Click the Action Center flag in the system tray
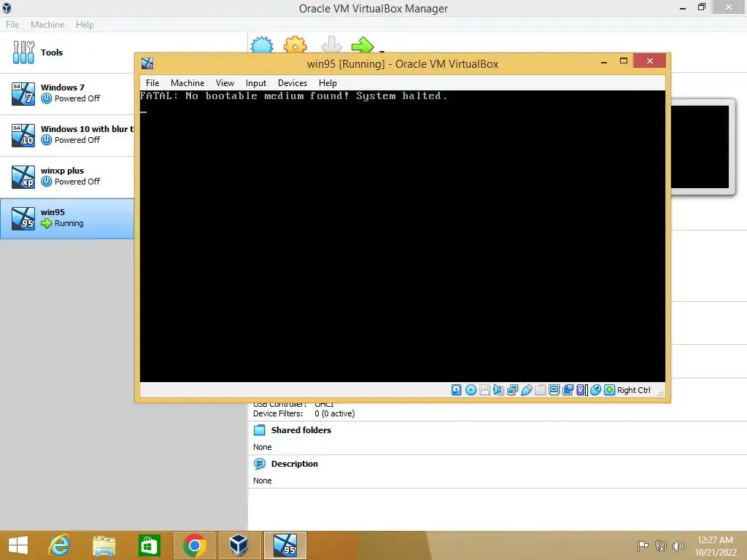 pyautogui.click(x=643, y=545)
